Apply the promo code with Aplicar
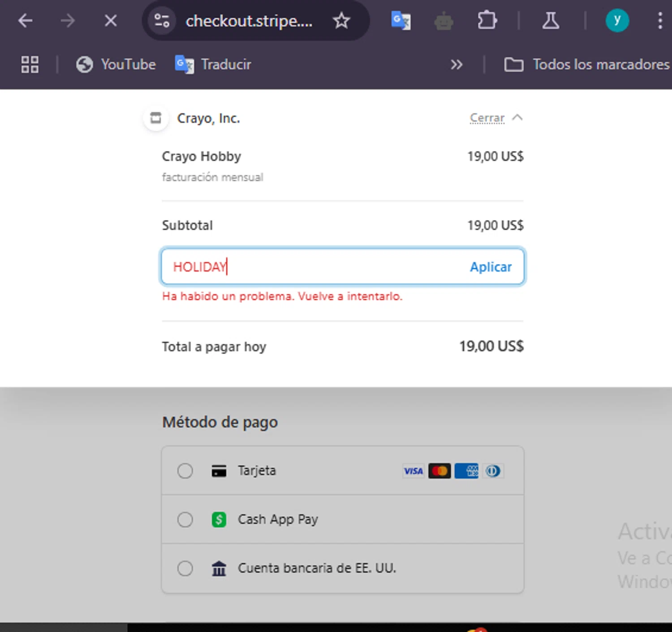Viewport: 672px width, 632px height. [491, 267]
